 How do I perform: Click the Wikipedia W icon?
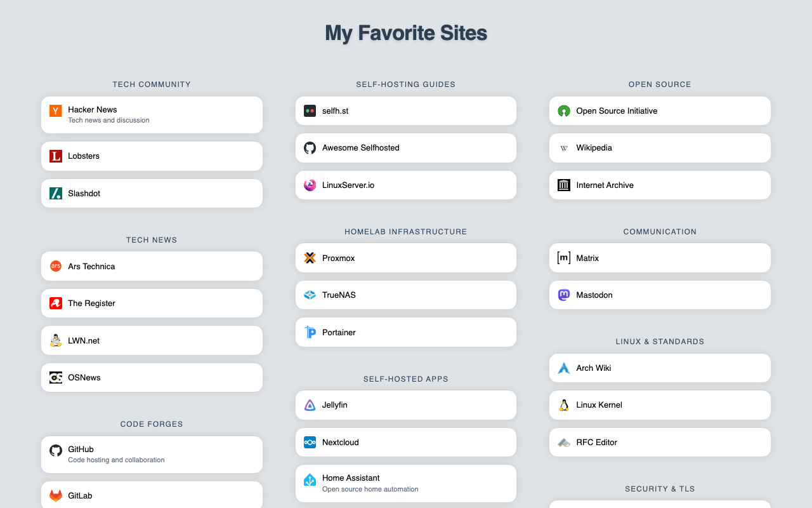[564, 148]
